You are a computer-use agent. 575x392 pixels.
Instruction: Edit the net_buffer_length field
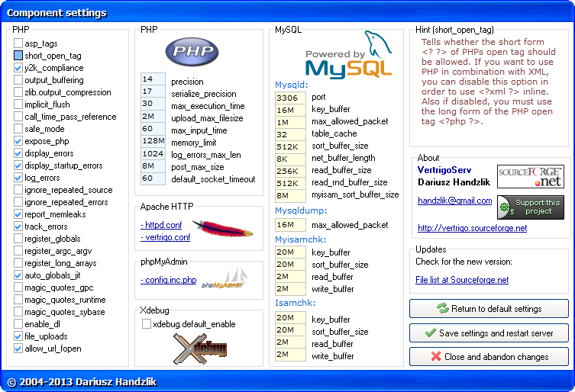tap(290, 159)
